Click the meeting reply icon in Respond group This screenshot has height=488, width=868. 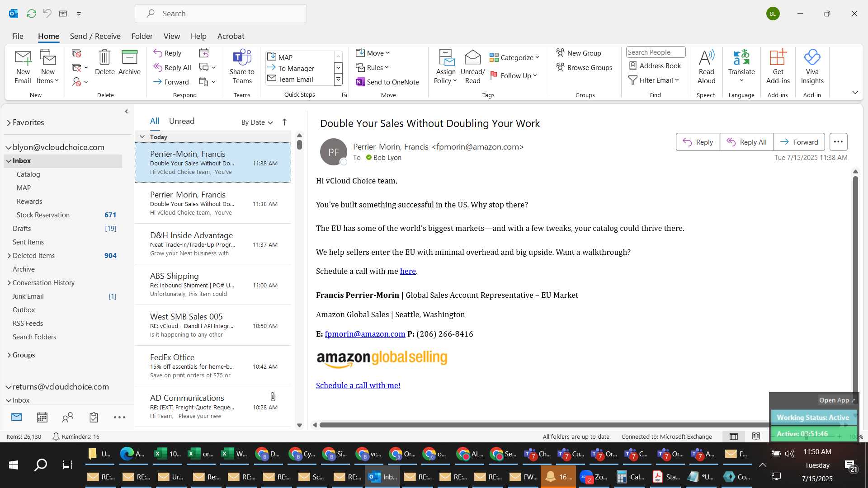[204, 53]
